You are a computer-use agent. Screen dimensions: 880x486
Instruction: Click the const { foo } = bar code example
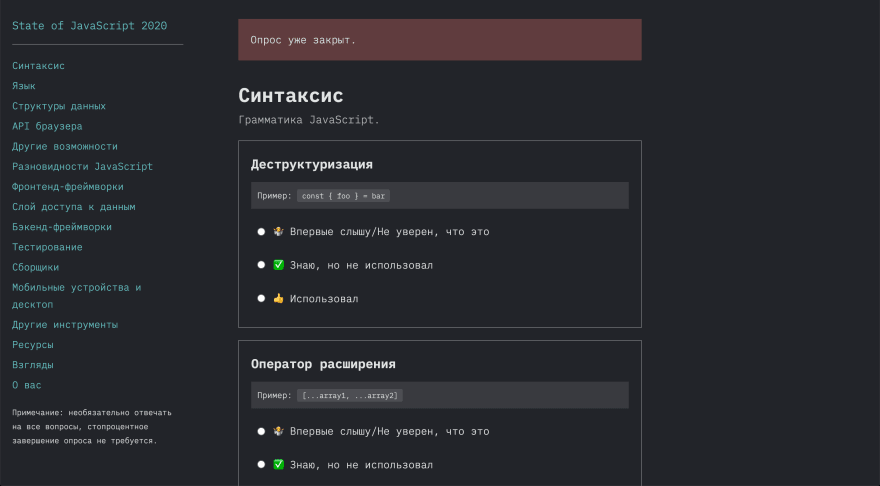point(343,196)
